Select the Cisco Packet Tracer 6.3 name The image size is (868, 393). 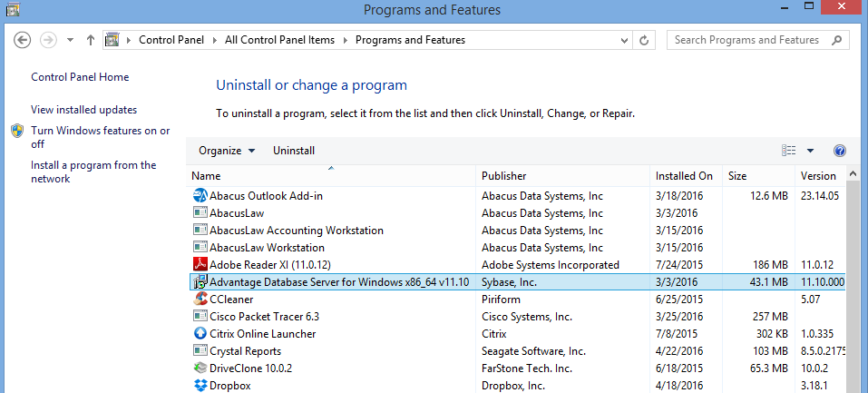click(x=265, y=317)
